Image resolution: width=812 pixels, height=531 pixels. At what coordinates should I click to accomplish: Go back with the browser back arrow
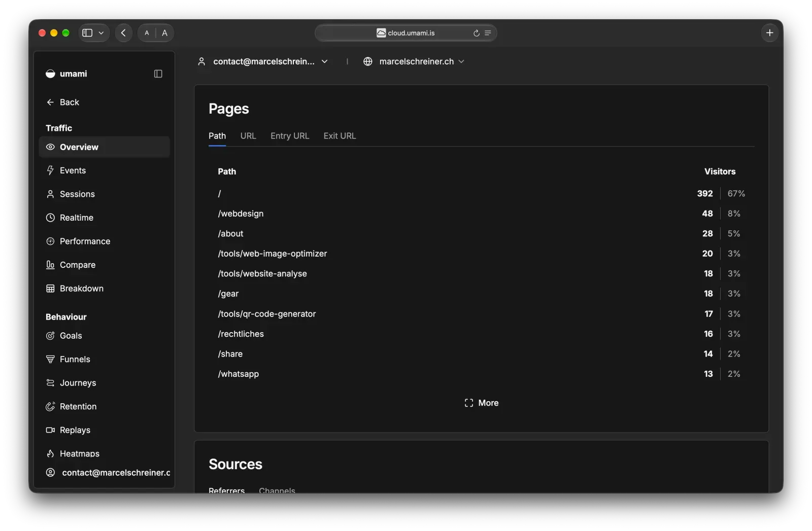(x=123, y=33)
